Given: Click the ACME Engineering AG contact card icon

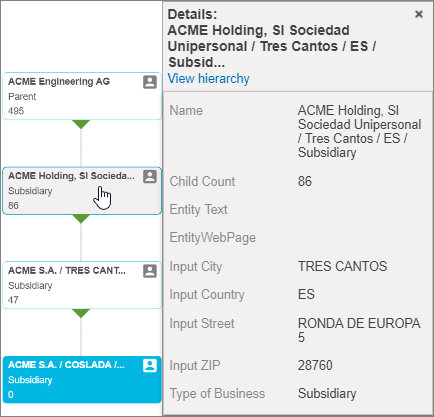Looking at the screenshot, I should pyautogui.click(x=150, y=82).
